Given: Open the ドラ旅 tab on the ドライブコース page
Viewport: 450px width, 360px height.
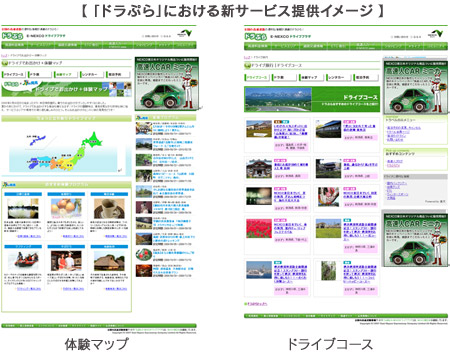Looking at the screenshot, I should point(284,77).
